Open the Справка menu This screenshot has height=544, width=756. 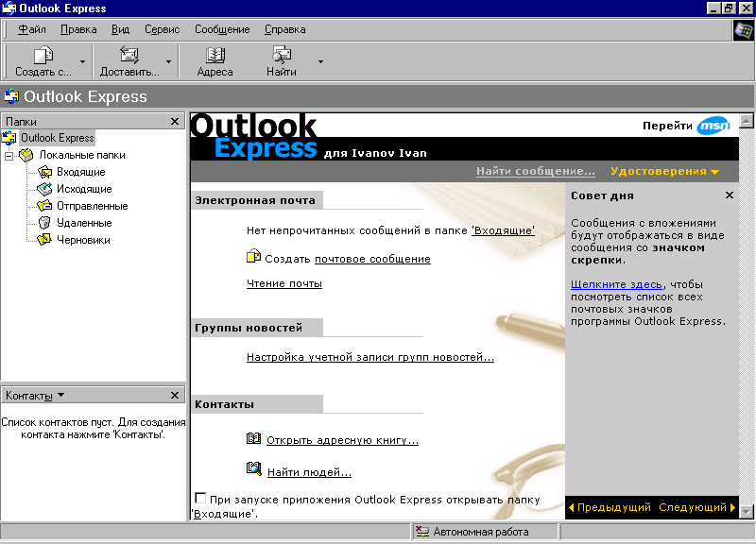[x=285, y=29]
